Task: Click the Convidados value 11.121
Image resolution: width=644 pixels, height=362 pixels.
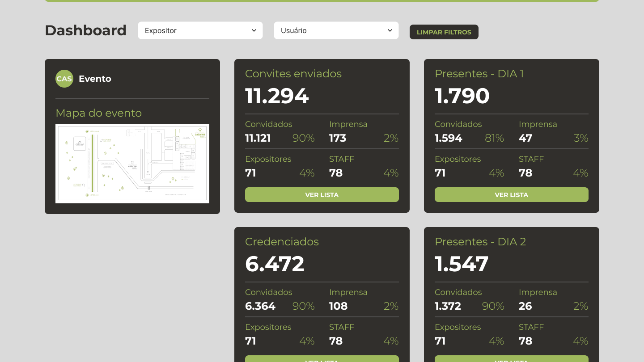Action: (x=258, y=138)
